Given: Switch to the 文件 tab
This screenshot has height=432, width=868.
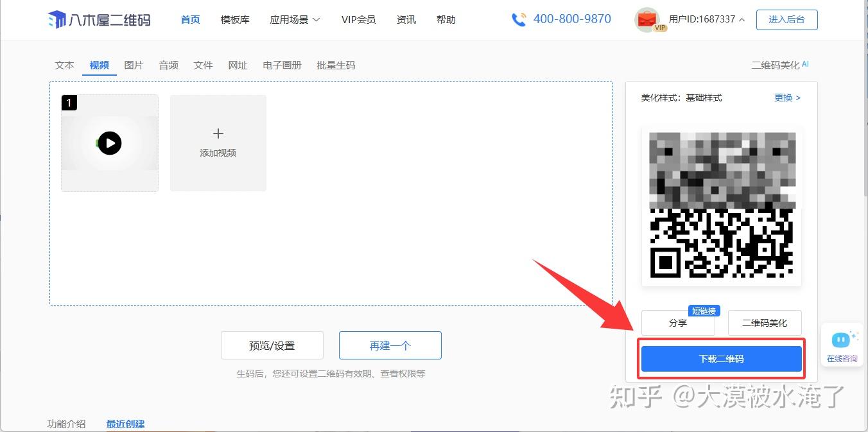Looking at the screenshot, I should click(x=203, y=65).
